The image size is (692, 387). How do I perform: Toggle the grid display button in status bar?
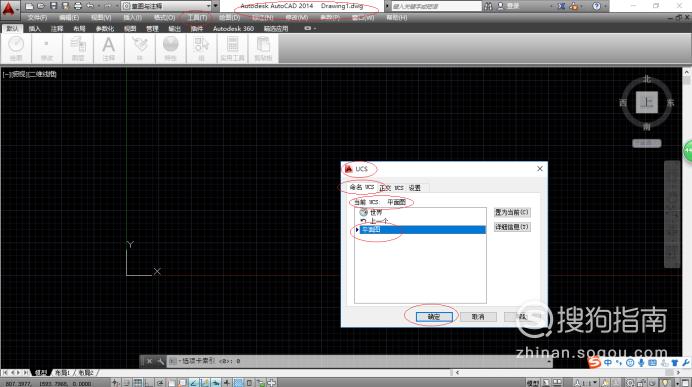[x=138, y=383]
